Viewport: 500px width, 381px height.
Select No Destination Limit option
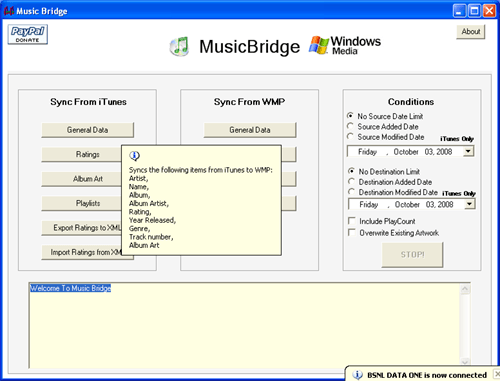[384, 172]
